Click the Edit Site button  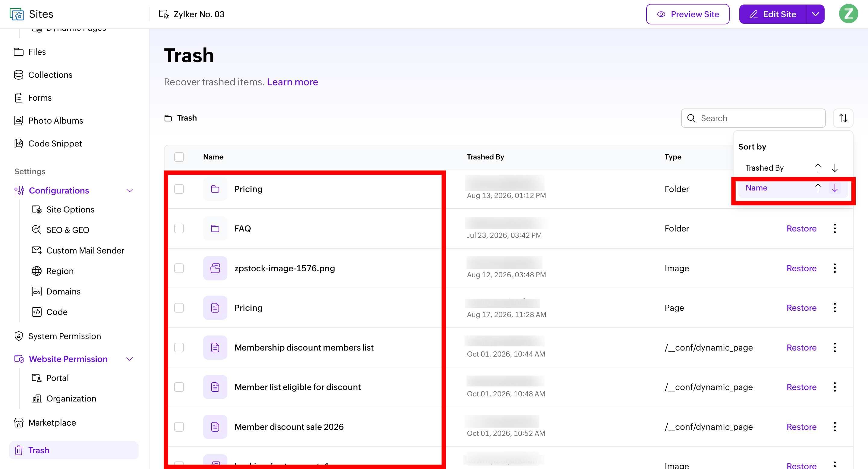tap(772, 14)
